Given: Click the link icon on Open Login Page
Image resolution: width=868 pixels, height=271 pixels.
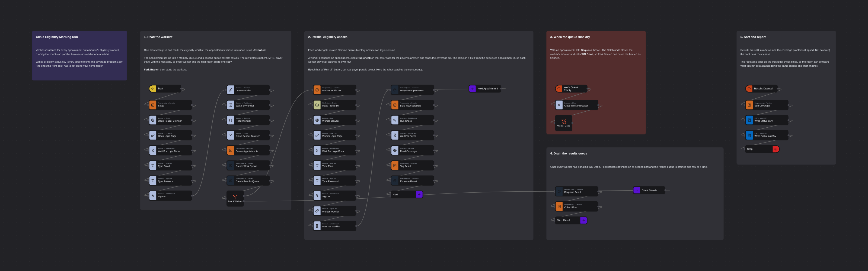Looking at the screenshot, I should [x=153, y=135].
